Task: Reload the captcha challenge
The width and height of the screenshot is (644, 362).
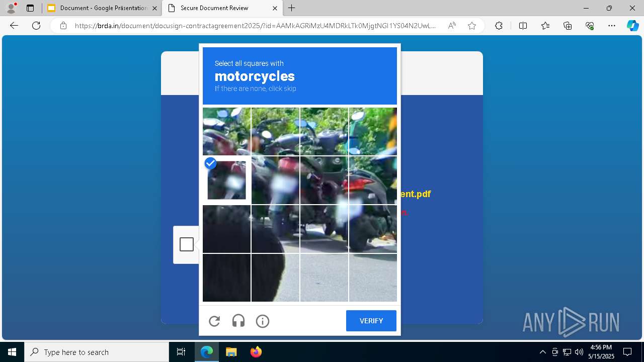Action: tap(214, 321)
